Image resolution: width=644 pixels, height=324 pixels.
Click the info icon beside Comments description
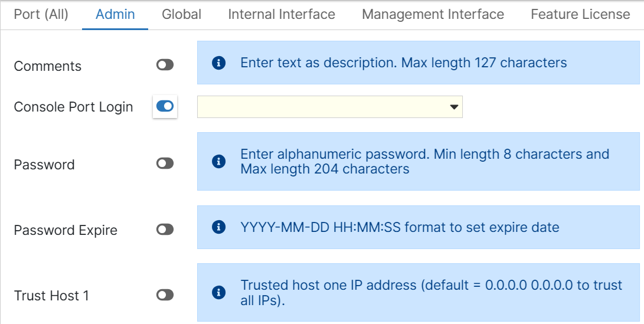218,63
